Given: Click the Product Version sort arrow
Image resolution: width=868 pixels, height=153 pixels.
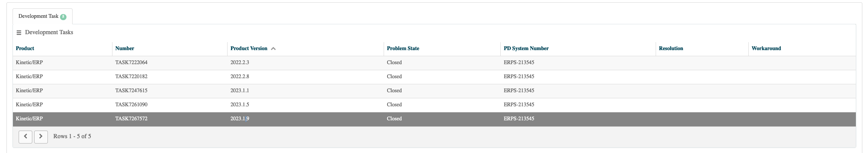Looking at the screenshot, I should pyautogui.click(x=273, y=49).
